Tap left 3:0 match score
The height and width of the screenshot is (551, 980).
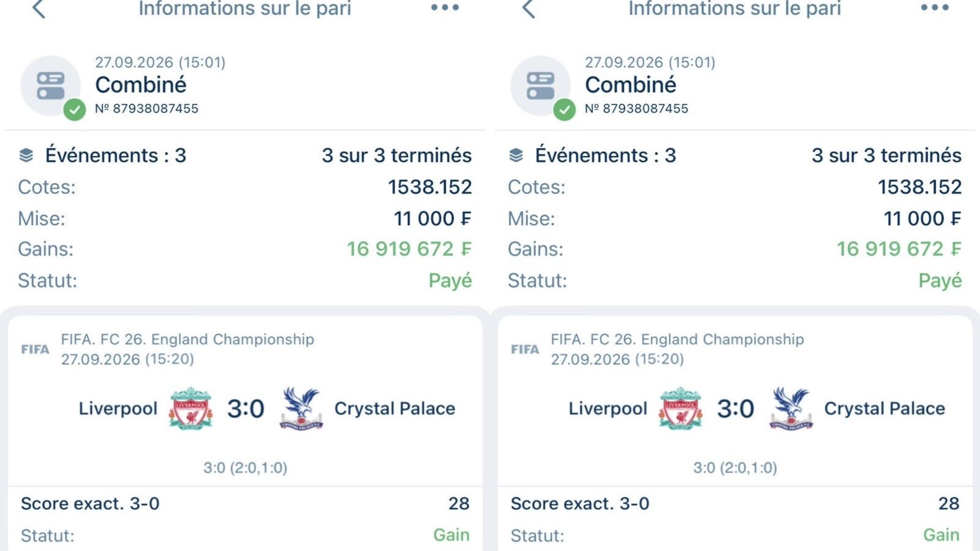pos(246,408)
